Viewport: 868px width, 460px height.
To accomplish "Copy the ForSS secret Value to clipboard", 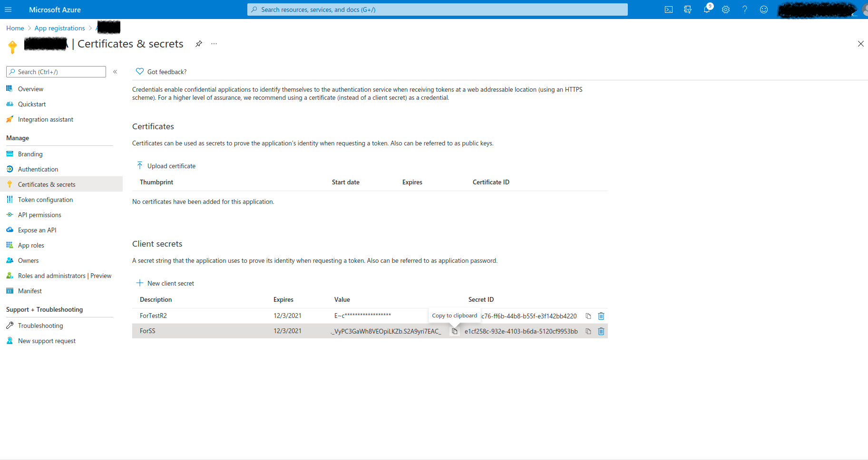I will [x=454, y=331].
